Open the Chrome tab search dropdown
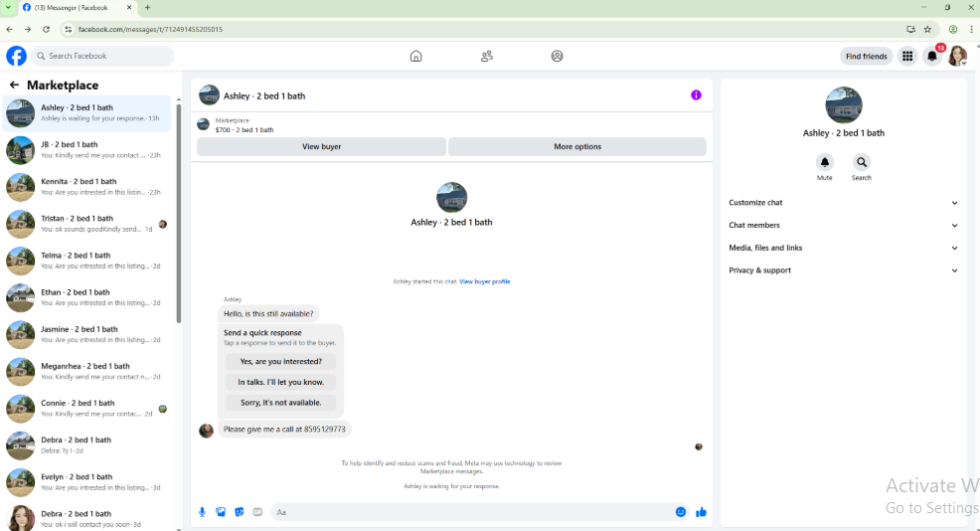This screenshot has height=531, width=980. pos(8,8)
